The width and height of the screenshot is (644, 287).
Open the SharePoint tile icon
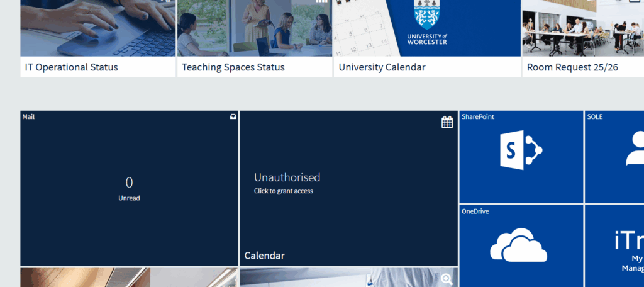point(521,151)
